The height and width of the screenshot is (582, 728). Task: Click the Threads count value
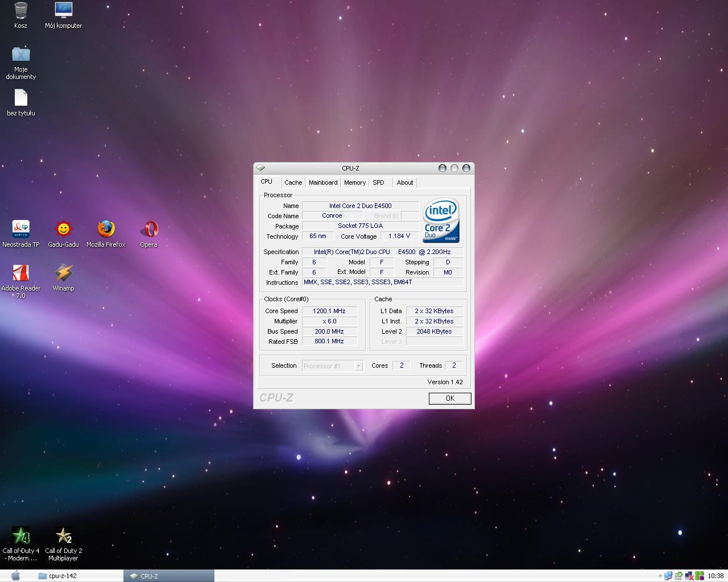pos(454,365)
